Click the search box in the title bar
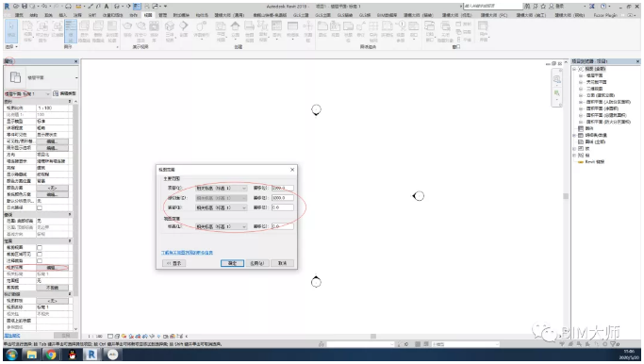 492,7
